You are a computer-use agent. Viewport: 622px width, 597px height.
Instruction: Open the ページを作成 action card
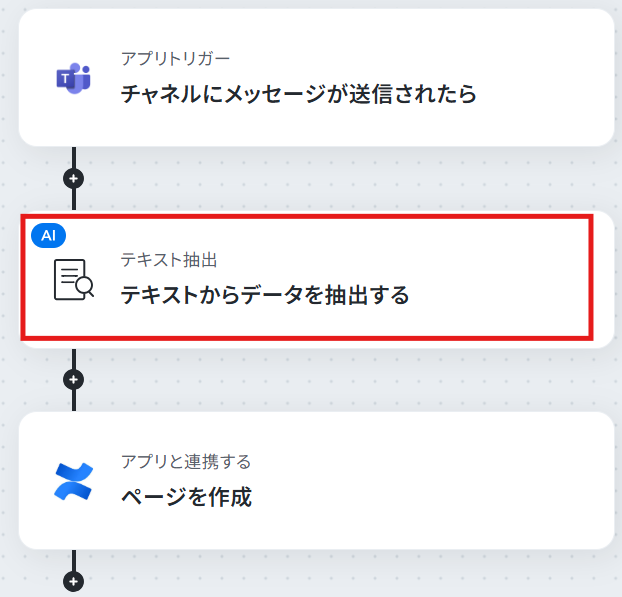coord(317,481)
